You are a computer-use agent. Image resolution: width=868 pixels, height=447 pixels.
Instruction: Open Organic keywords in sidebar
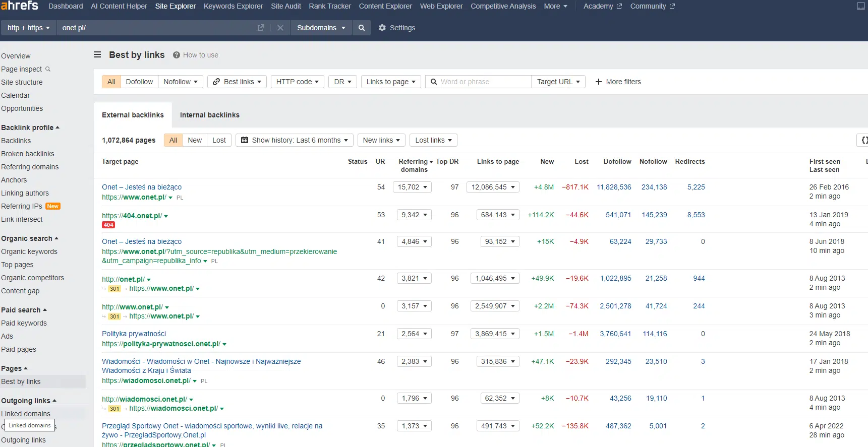[29, 251]
